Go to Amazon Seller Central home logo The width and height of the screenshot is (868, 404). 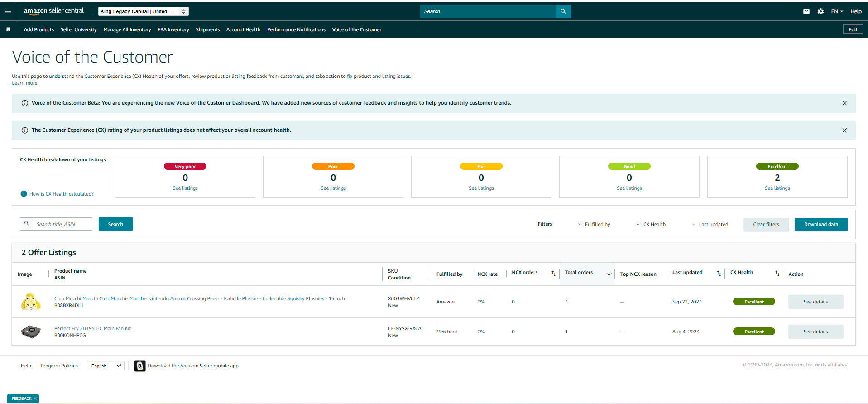coord(54,11)
